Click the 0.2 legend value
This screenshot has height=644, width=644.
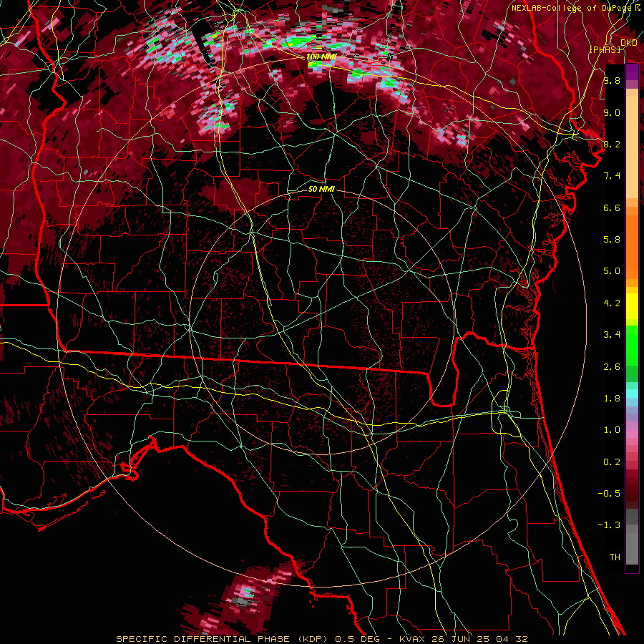tap(612, 462)
